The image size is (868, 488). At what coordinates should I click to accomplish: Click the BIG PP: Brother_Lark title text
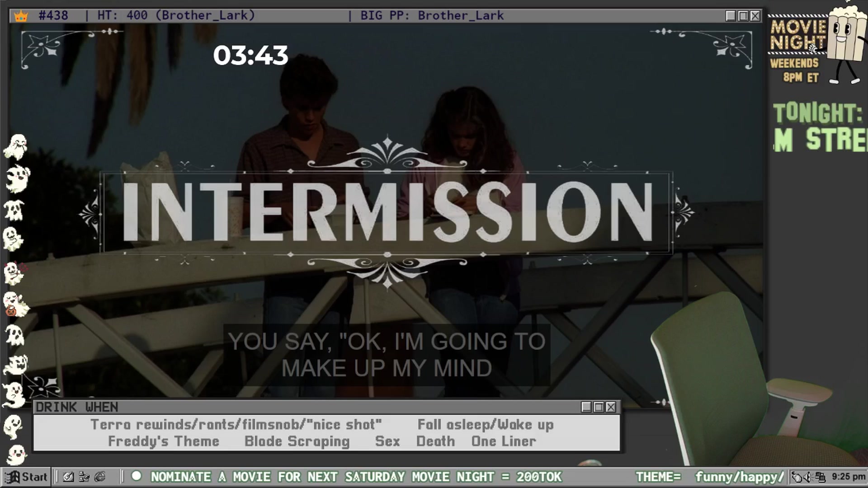432,15
